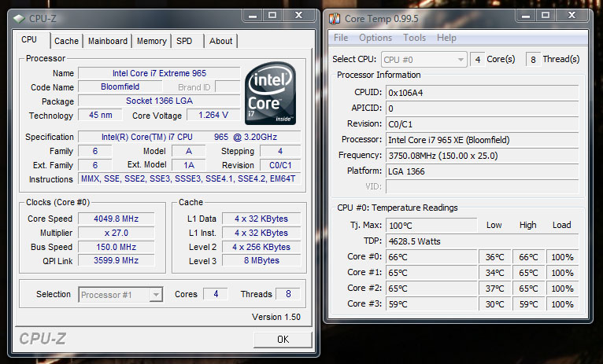Click the L1 Data value '4 x 32 KBytes'
603x364 pixels.
(261, 219)
